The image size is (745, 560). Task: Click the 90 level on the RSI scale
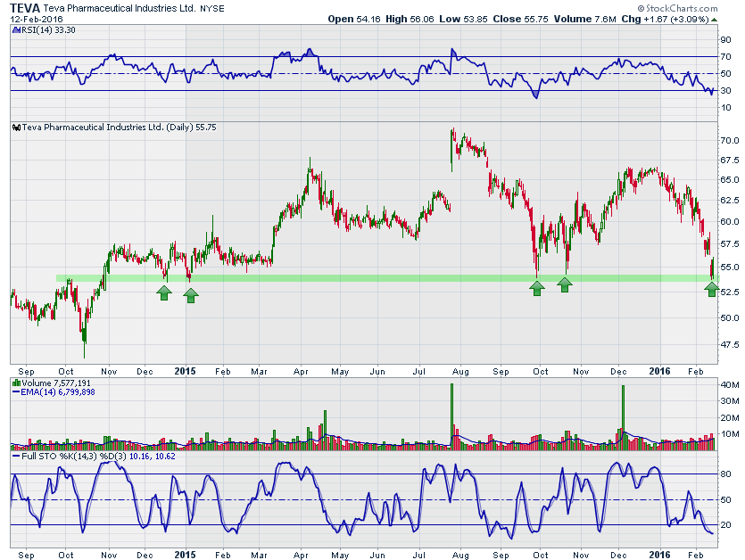(725, 40)
